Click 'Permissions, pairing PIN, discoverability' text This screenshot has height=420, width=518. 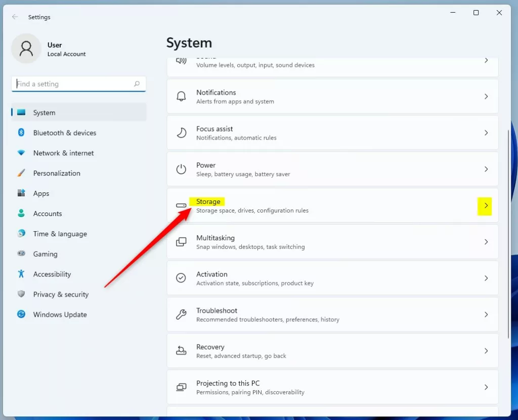click(x=250, y=392)
